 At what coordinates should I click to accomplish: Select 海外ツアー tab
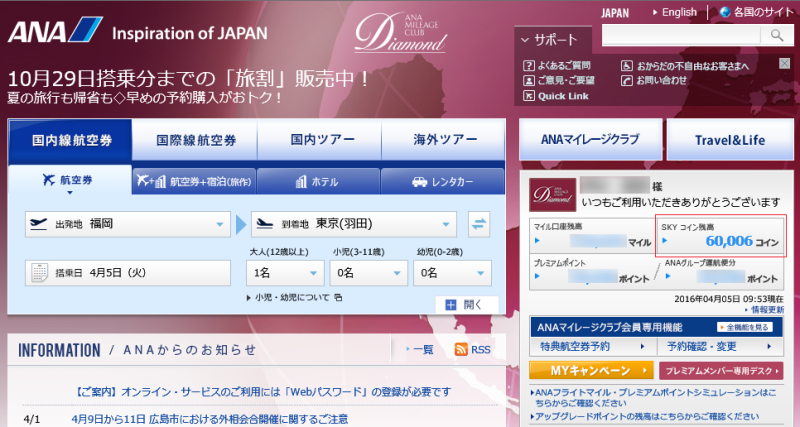point(443,140)
